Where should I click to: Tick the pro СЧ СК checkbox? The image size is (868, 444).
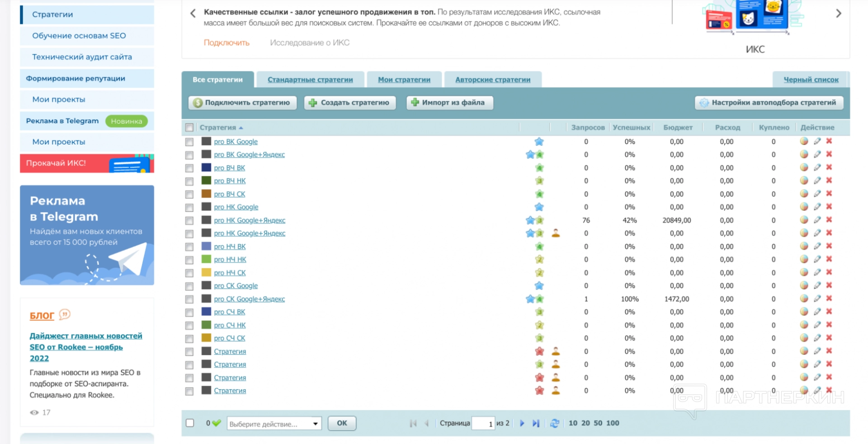189,338
